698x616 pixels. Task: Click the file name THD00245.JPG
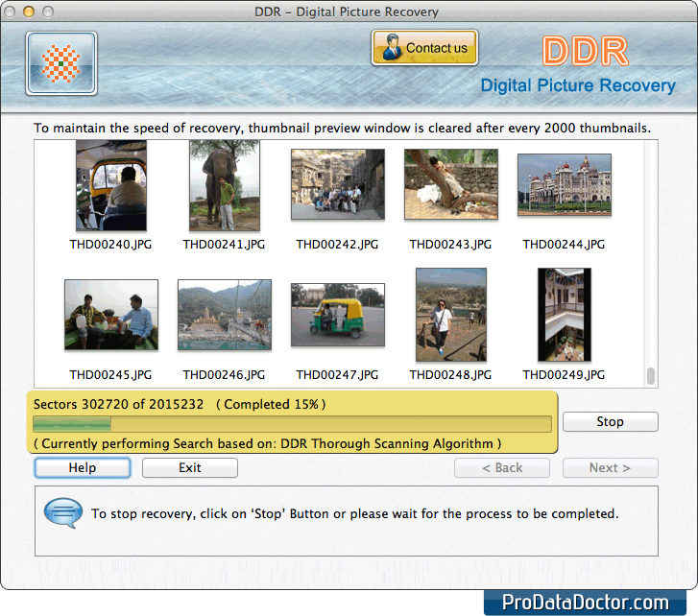[110, 375]
